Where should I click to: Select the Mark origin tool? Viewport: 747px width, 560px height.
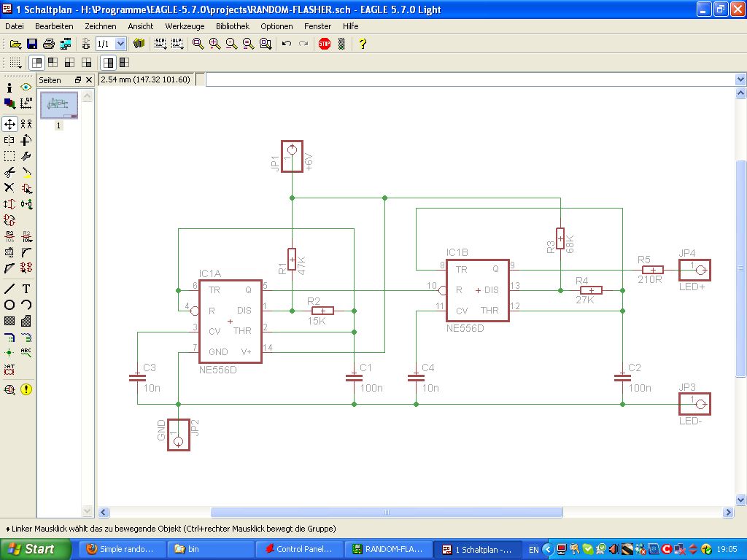coord(26,103)
